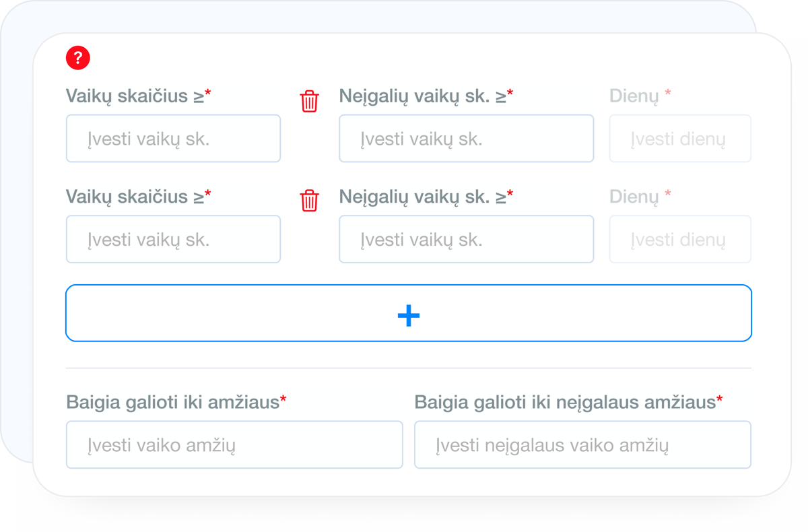Click the Baigia galioti iki neįgalaus amžiaus label
This screenshot has height=532, width=808.
564,403
